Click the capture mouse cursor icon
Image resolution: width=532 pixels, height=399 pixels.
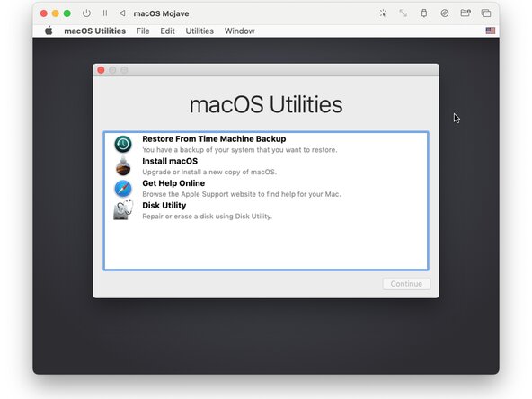point(383,13)
